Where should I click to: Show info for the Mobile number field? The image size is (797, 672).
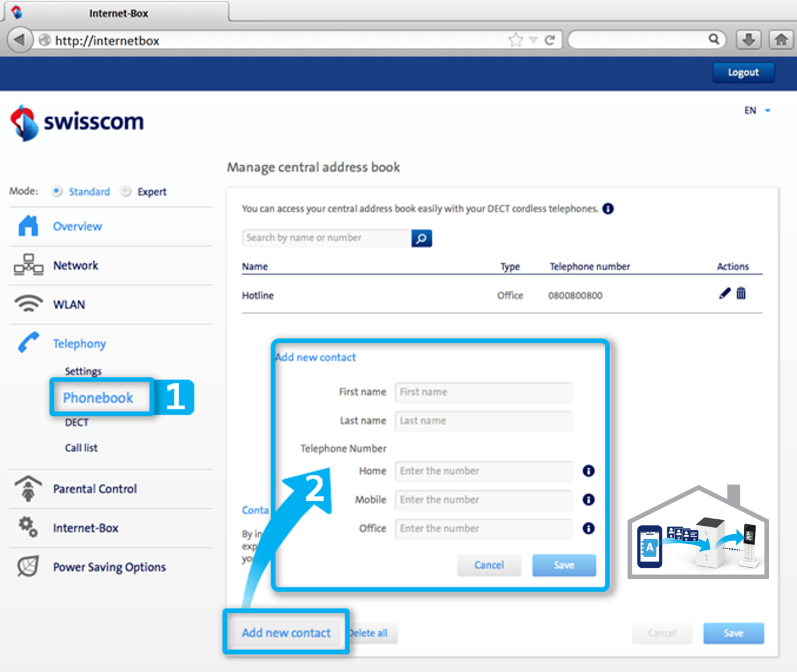tap(589, 500)
